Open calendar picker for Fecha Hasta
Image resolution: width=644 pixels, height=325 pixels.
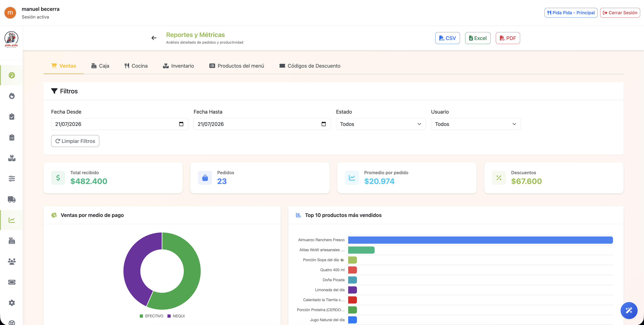323,124
